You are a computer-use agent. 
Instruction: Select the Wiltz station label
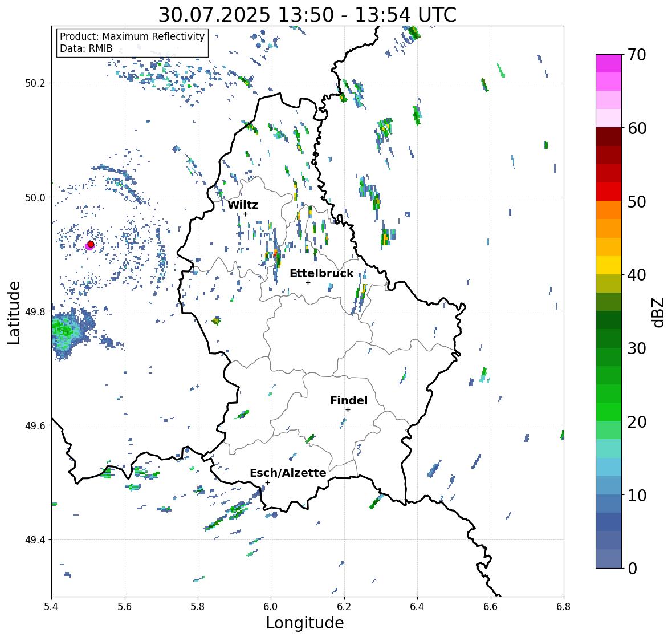[243, 205]
